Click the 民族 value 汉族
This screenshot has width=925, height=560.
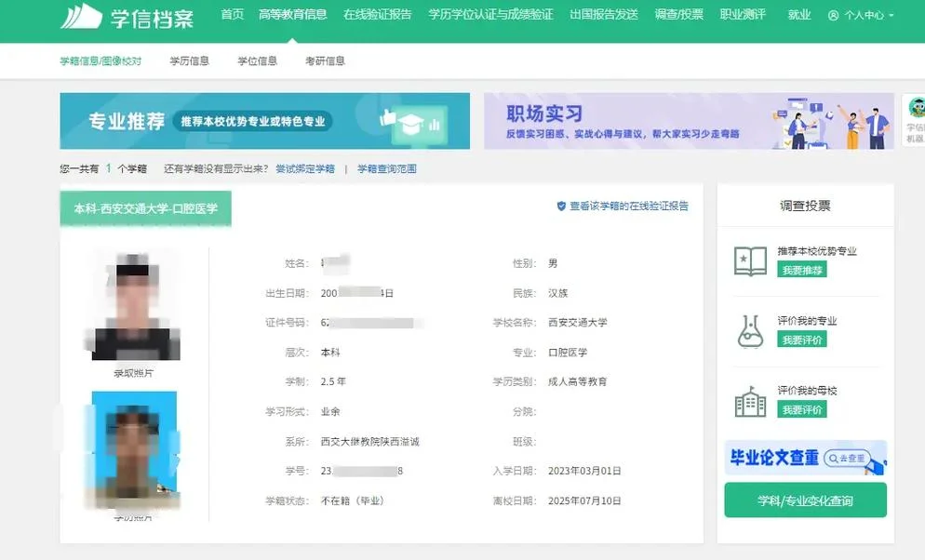coord(558,293)
